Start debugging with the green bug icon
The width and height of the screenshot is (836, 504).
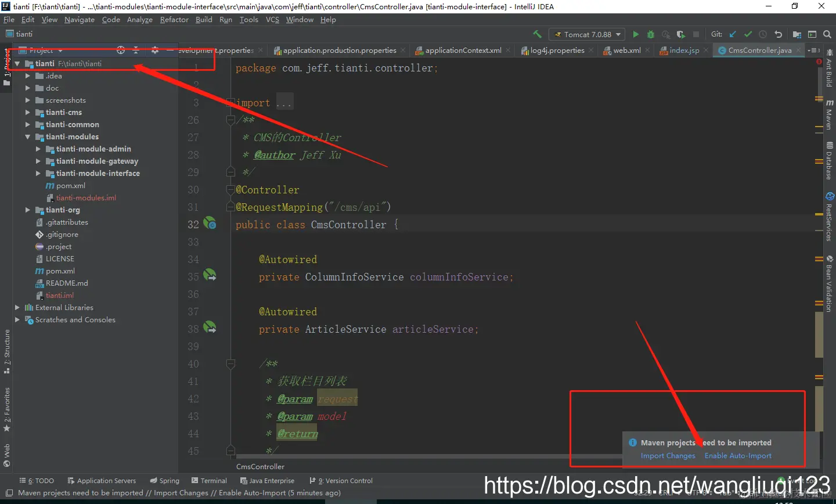pos(651,34)
